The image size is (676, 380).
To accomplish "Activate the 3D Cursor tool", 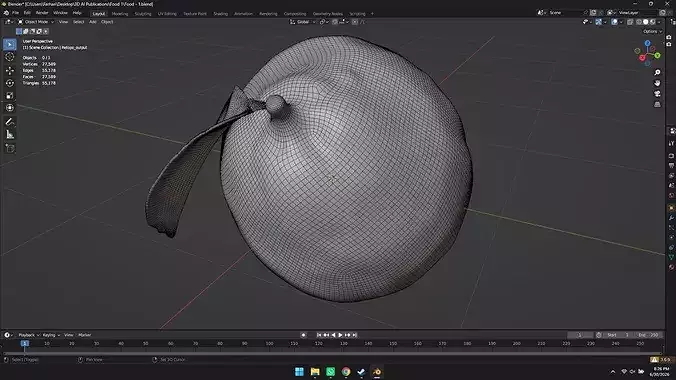I will [x=9, y=57].
